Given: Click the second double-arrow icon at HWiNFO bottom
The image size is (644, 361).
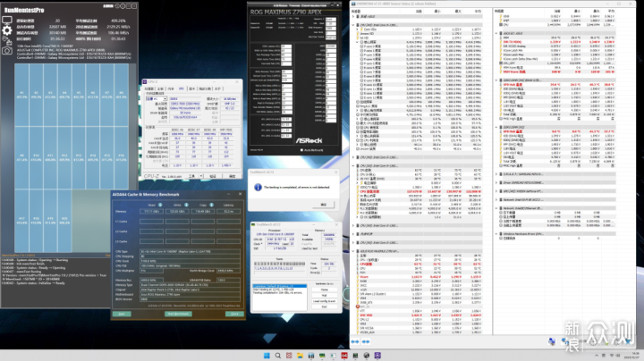Looking at the screenshot, I should 366,341.
